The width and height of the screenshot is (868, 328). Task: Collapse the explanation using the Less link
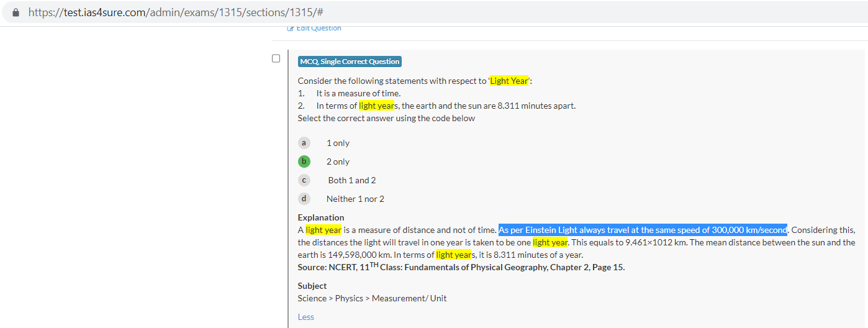(305, 317)
